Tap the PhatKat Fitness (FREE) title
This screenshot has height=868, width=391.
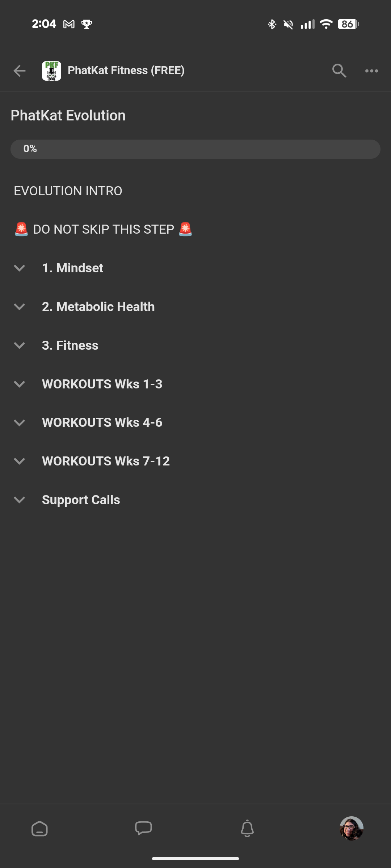point(126,71)
